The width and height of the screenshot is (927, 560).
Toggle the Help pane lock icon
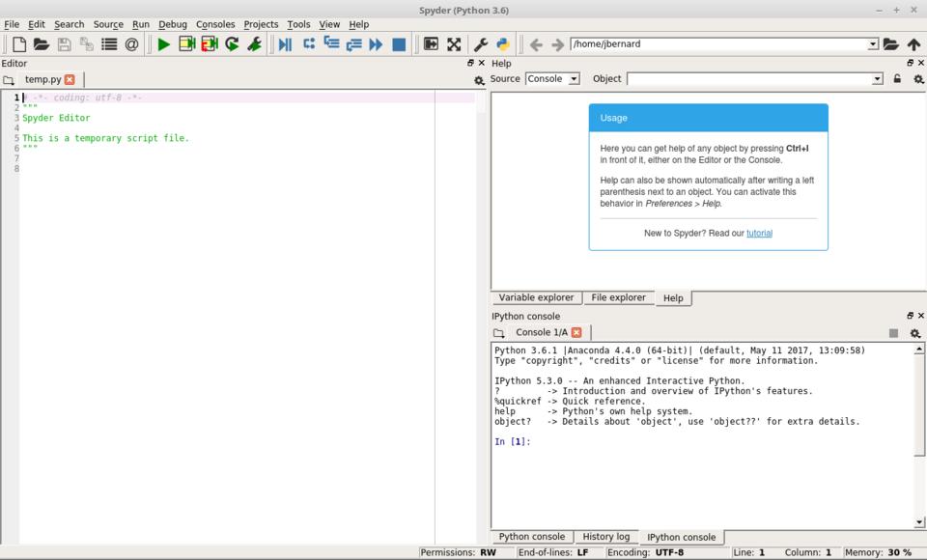click(x=897, y=79)
